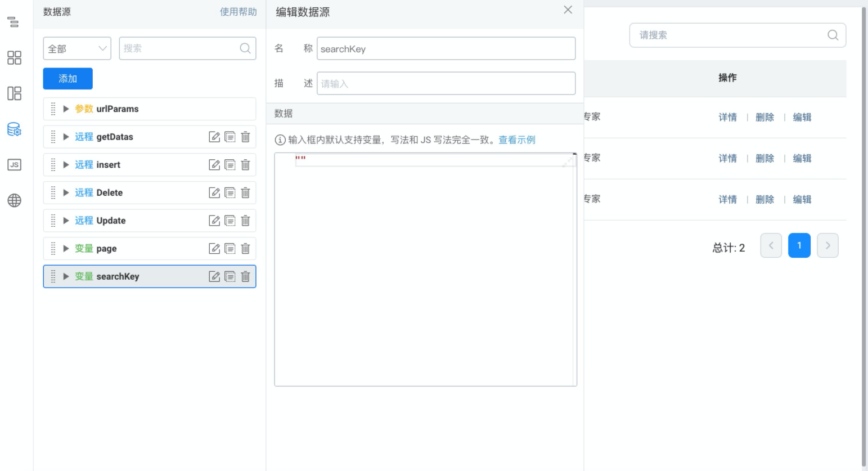Click the next page arrow
868x471 pixels.
pos(827,245)
